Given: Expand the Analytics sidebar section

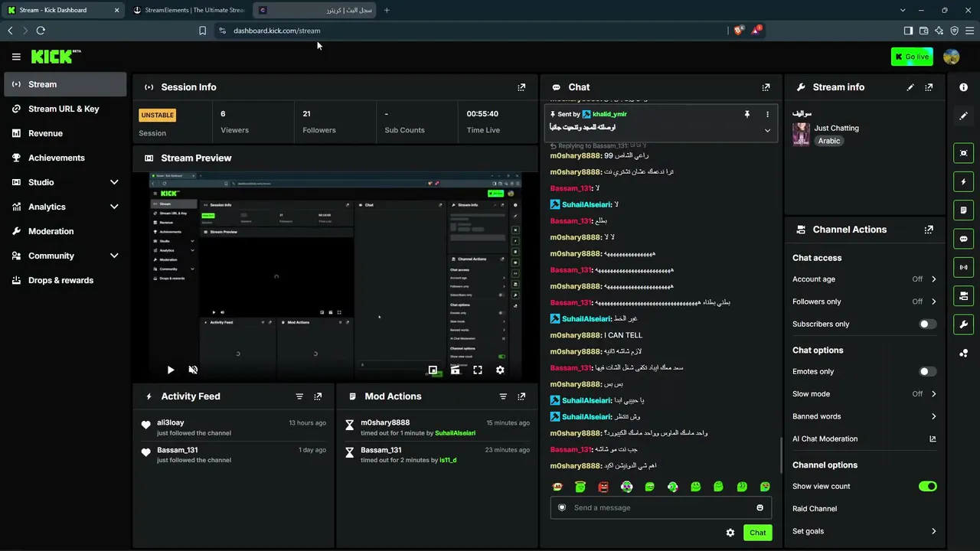Looking at the screenshot, I should click(x=65, y=207).
